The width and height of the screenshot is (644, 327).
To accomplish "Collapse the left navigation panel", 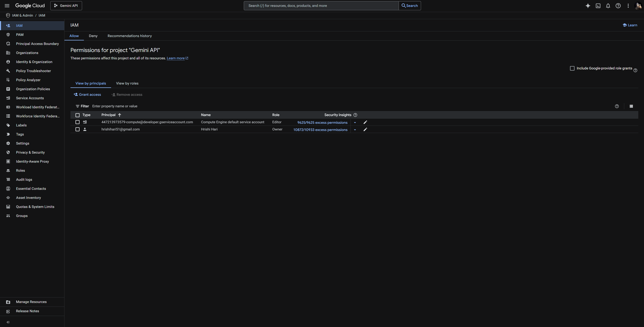I will [8, 322].
